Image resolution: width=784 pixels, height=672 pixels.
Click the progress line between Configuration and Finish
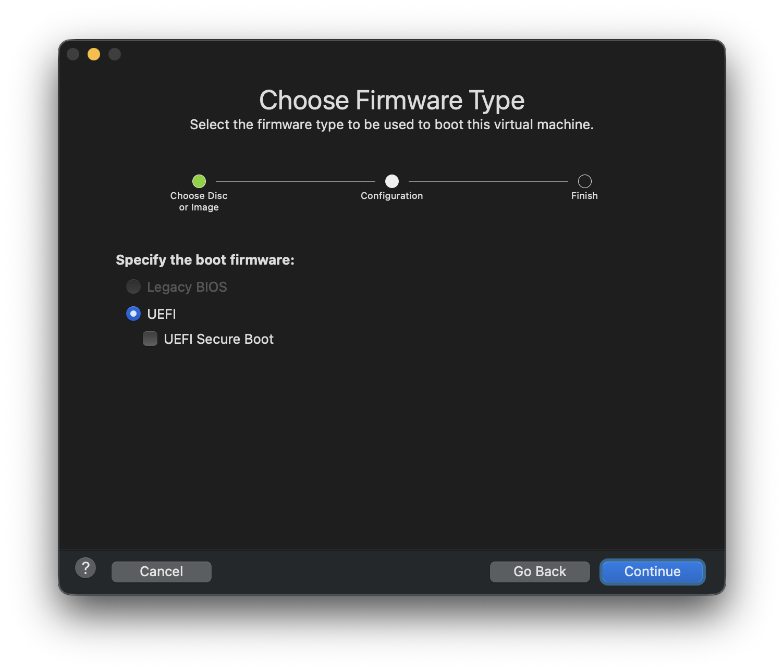pyautogui.click(x=488, y=181)
